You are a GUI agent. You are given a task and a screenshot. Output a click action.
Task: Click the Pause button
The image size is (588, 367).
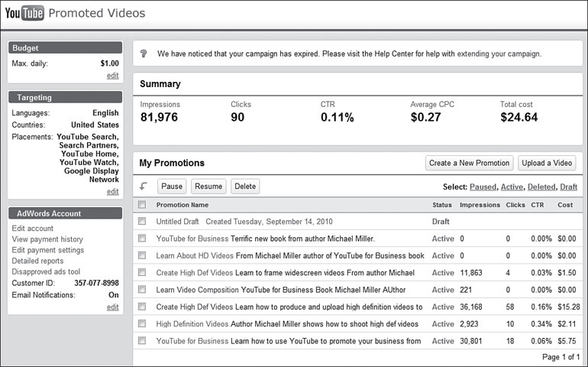[x=172, y=187]
